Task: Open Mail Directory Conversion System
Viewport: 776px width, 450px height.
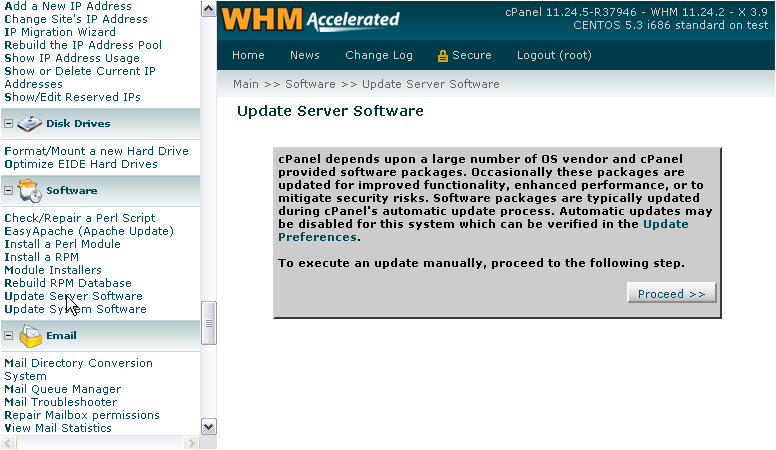Action: (x=78, y=370)
